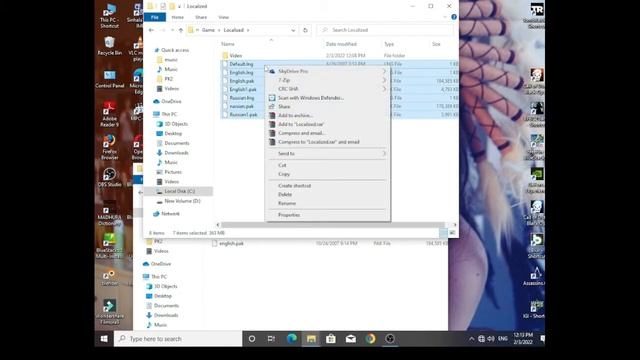
Task: Open the Windows Start button
Action: tap(104, 339)
